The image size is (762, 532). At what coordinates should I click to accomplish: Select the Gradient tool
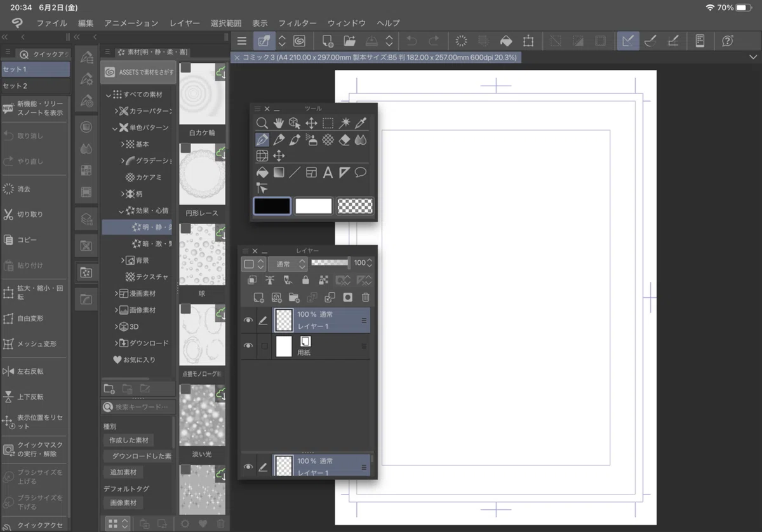click(x=278, y=172)
